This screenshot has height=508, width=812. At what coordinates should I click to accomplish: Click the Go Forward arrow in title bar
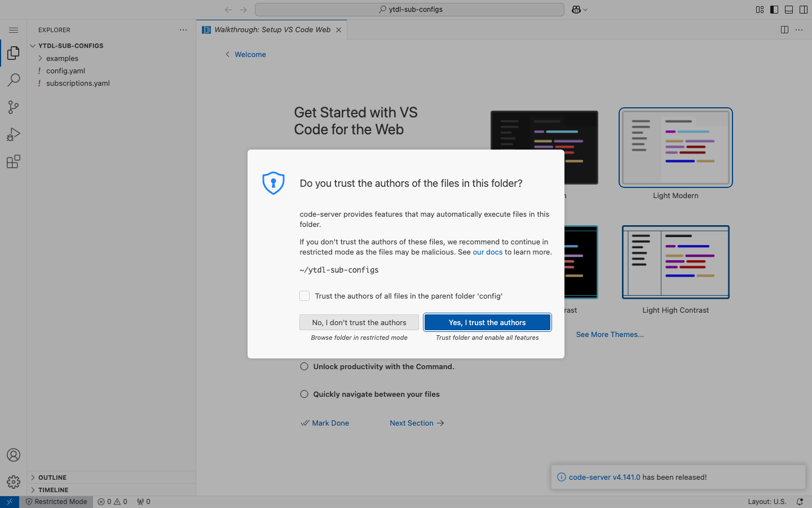(x=243, y=10)
